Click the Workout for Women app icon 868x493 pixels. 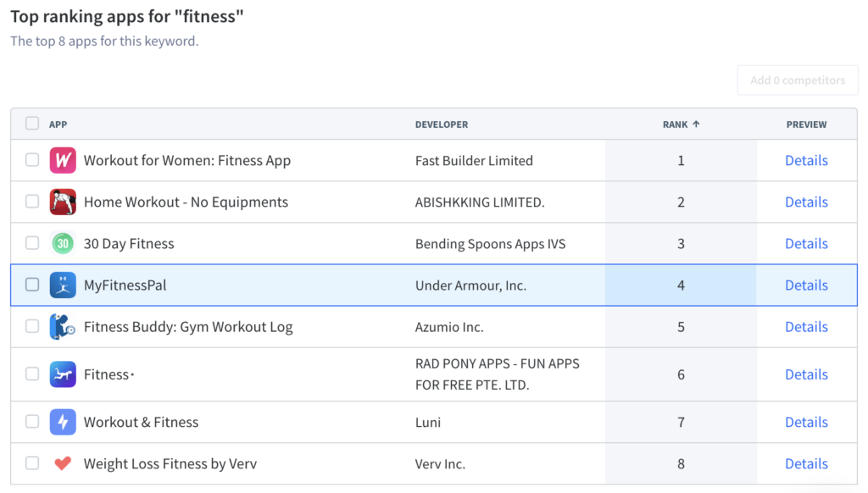coord(63,160)
